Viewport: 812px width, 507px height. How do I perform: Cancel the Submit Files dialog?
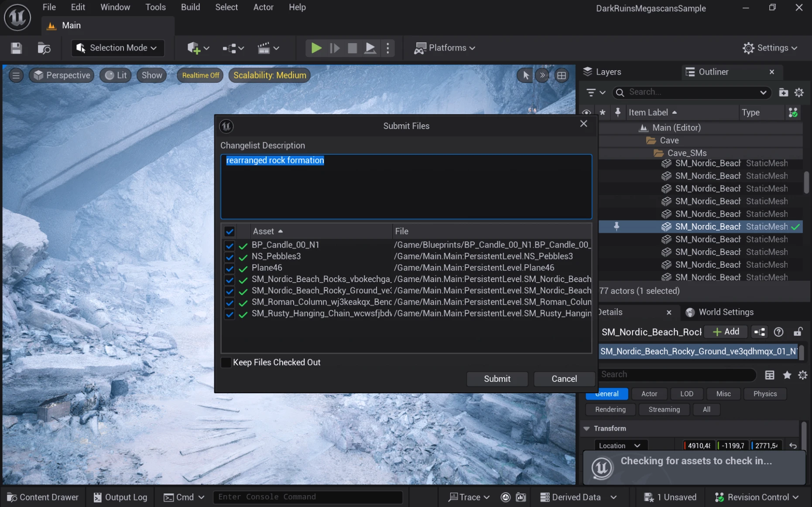coord(564,379)
